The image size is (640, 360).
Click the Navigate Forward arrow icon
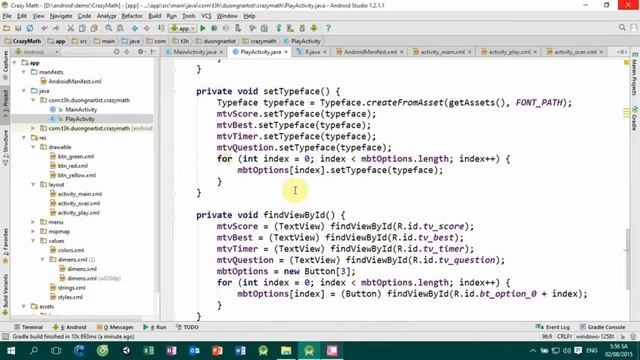point(147,28)
